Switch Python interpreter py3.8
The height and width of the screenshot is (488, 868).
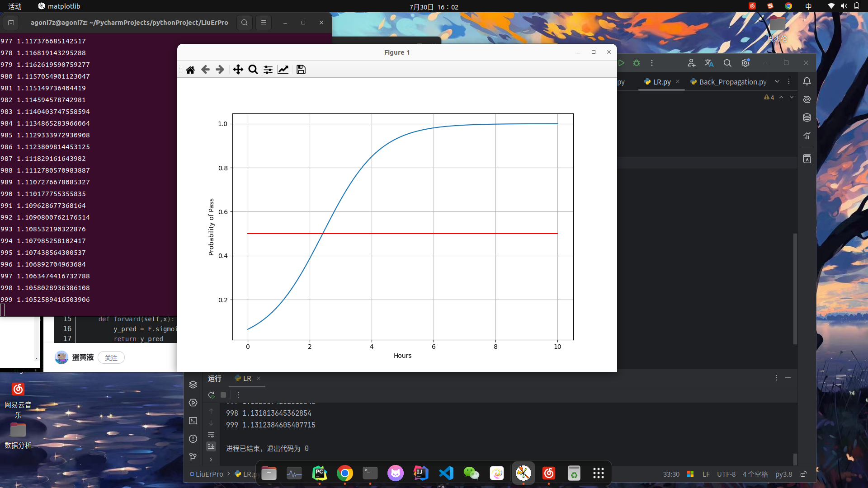[x=784, y=474]
